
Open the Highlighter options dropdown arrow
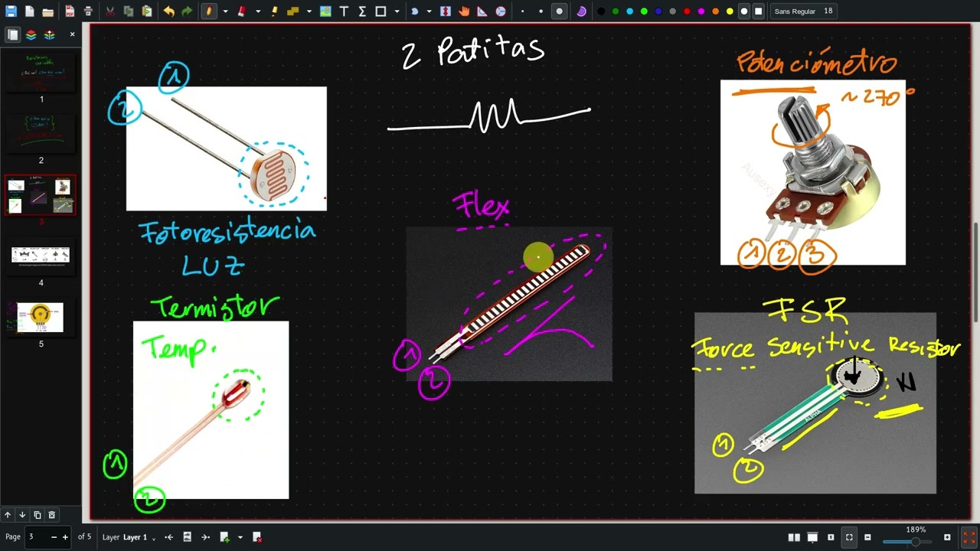click(x=309, y=11)
